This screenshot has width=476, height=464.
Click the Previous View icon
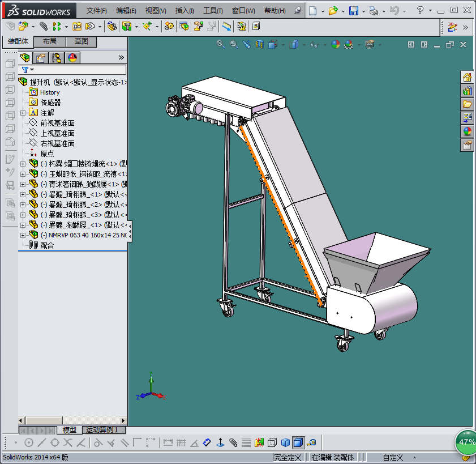point(247,45)
